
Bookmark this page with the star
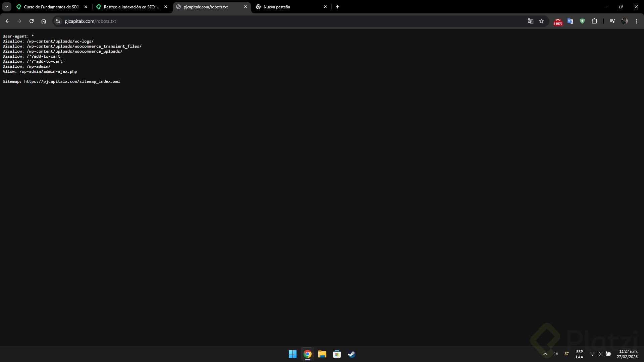(541, 21)
